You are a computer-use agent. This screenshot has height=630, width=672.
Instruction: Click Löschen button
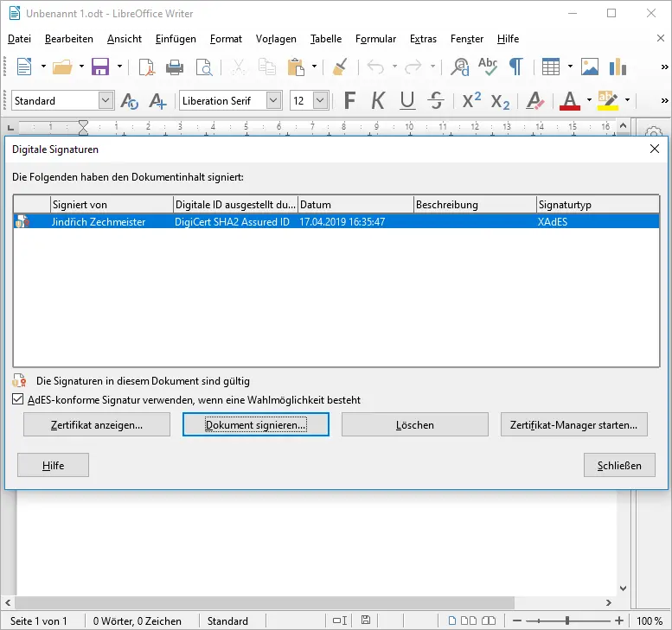pos(415,424)
